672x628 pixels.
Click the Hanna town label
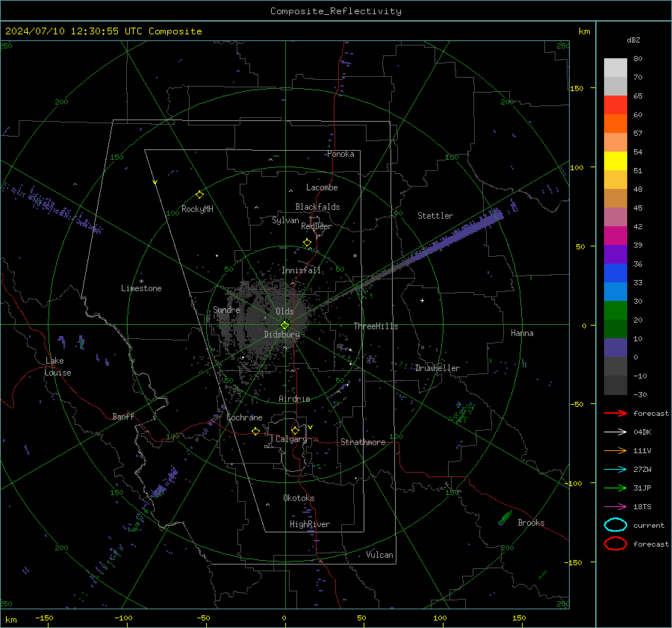pos(522,333)
